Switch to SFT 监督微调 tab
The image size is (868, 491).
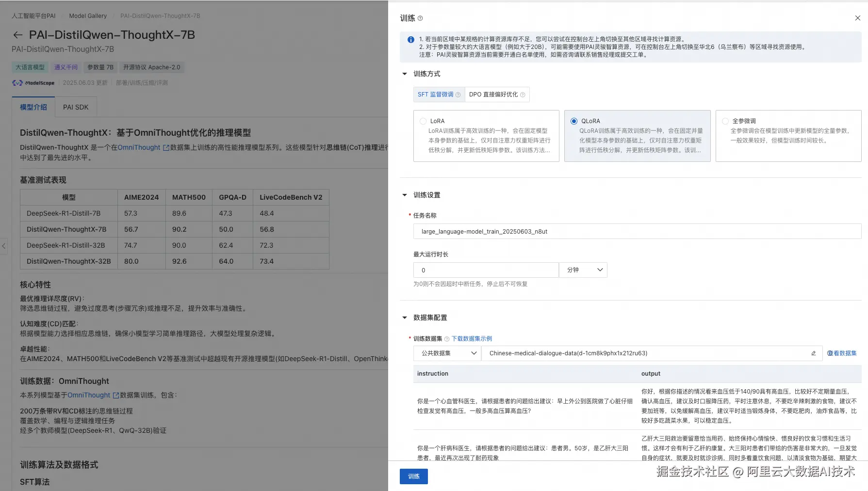coord(439,95)
